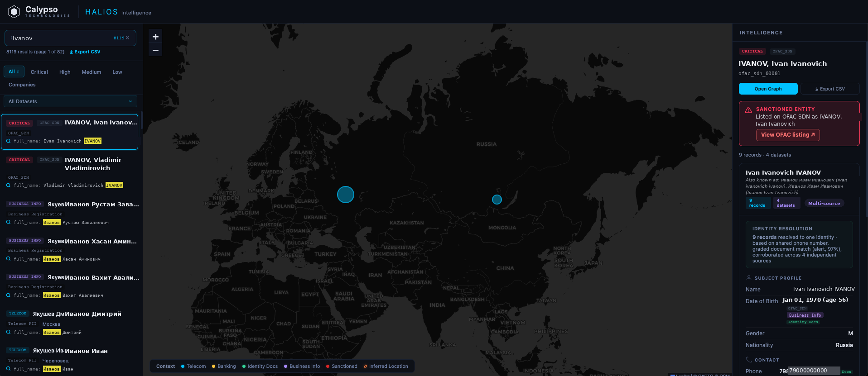
Task: Open Якуев Иванов Рустам result
Action: [70, 213]
